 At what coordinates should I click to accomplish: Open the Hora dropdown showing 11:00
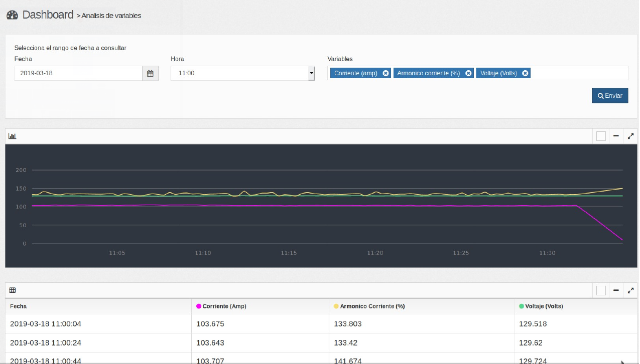click(242, 73)
